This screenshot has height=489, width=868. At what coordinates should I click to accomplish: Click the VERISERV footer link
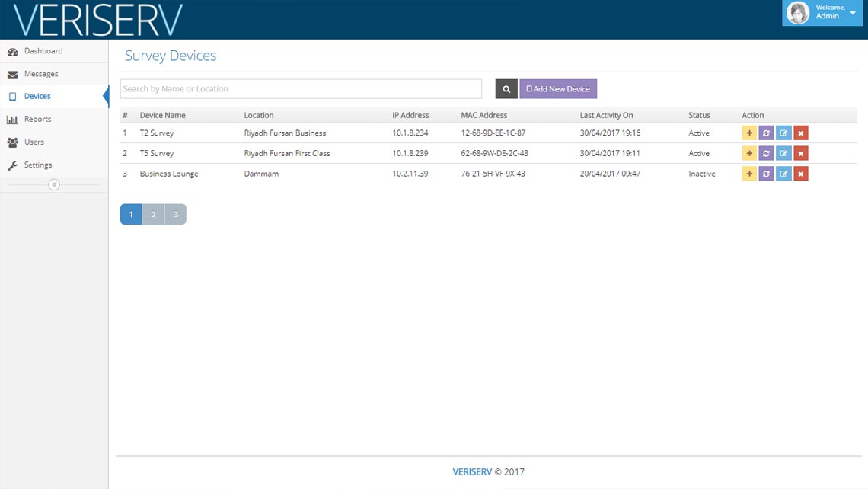coord(472,471)
